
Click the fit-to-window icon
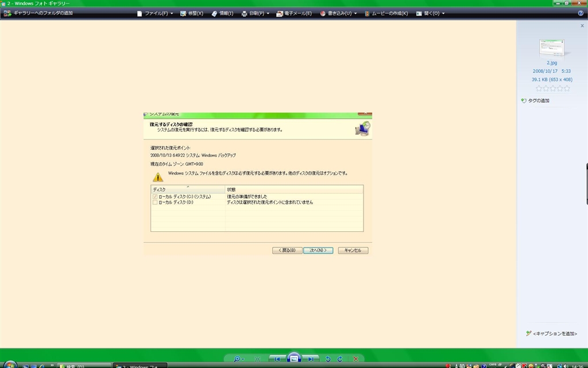click(x=257, y=359)
